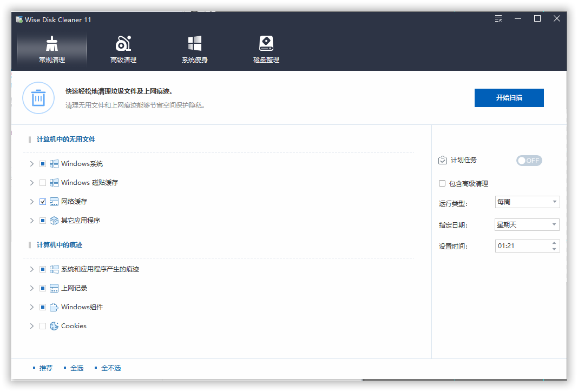This screenshot has height=392, width=578.
Task: Click the 计算机中的痕迹 heading
Action: [x=60, y=245]
